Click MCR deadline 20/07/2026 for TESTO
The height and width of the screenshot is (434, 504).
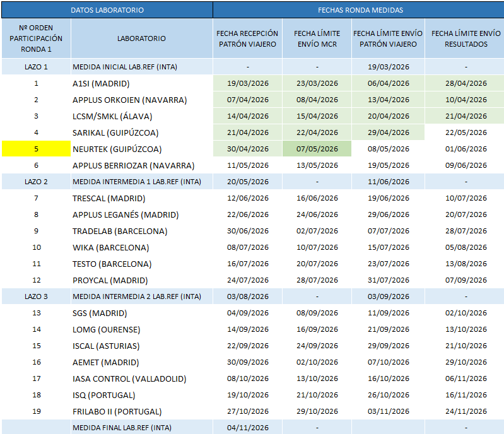click(317, 264)
